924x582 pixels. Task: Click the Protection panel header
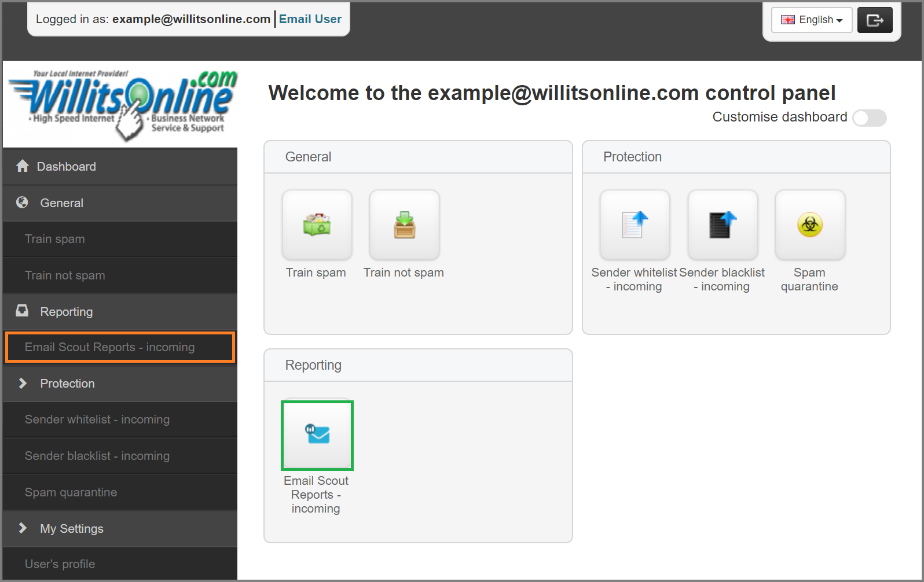736,157
